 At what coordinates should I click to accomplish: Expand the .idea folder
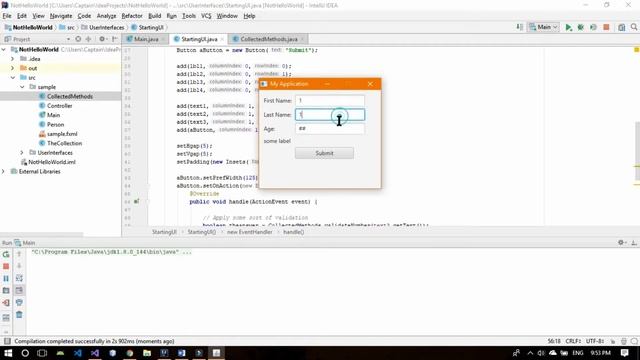point(13,59)
